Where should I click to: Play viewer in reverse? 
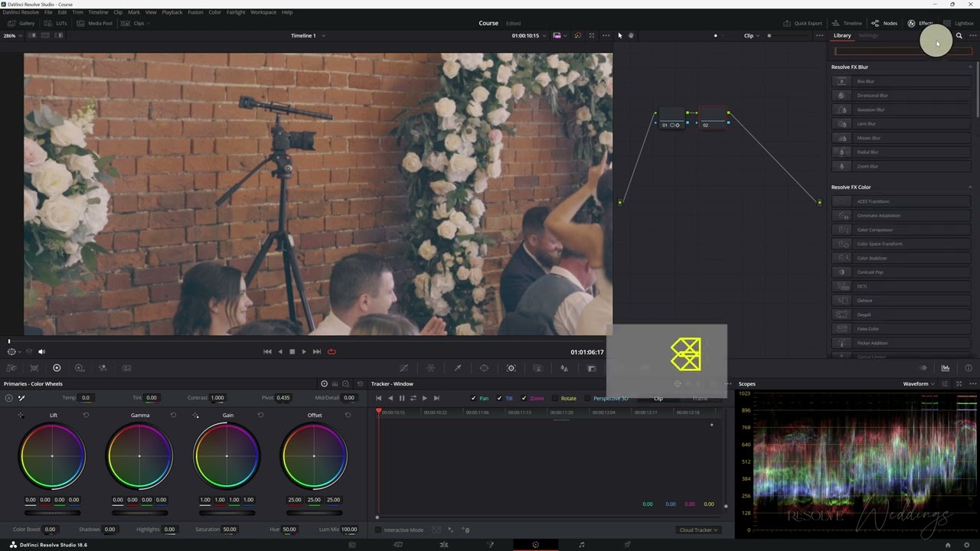(x=279, y=352)
